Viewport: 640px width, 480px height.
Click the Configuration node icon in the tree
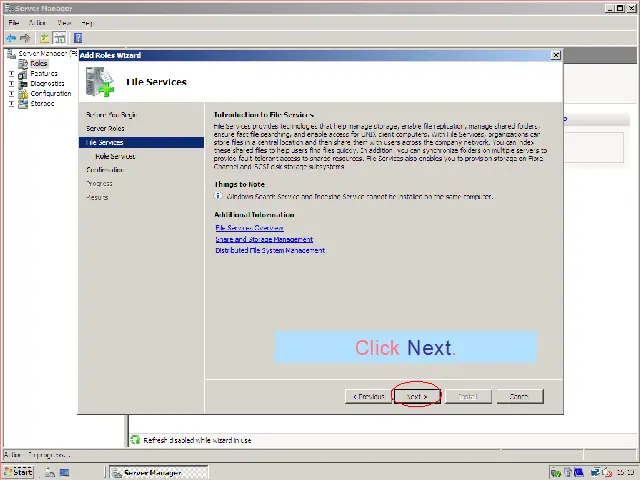click(x=23, y=93)
